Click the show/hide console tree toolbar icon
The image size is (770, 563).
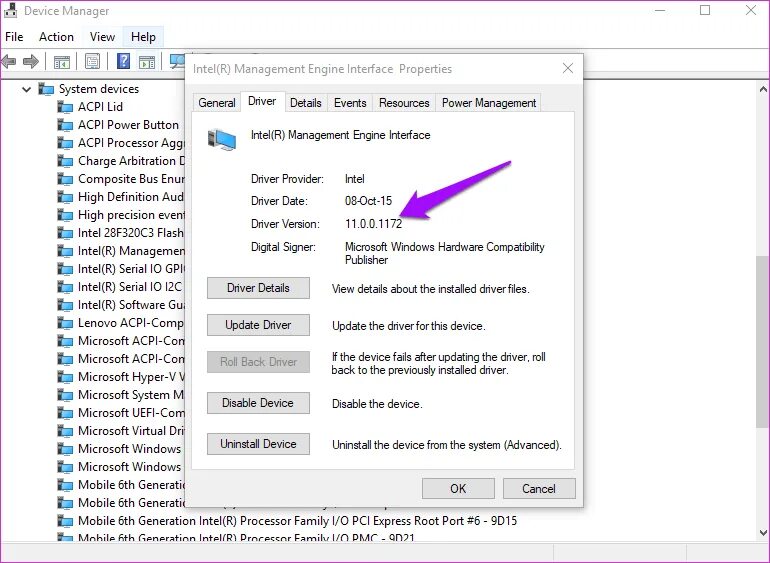pyautogui.click(x=62, y=62)
